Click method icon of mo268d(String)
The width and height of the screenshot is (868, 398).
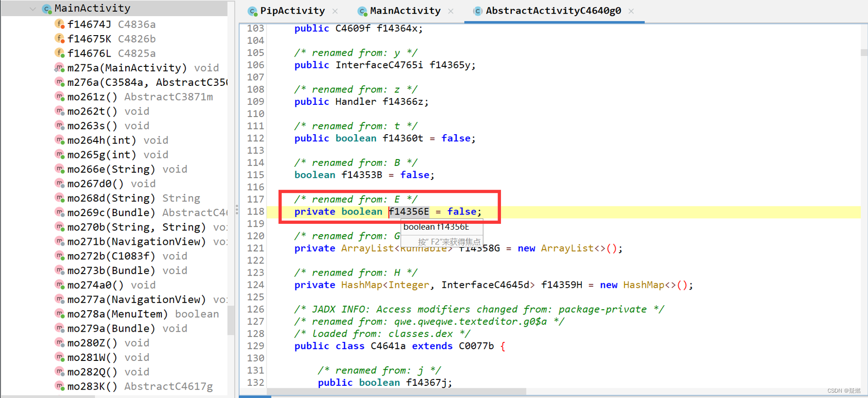click(x=59, y=198)
